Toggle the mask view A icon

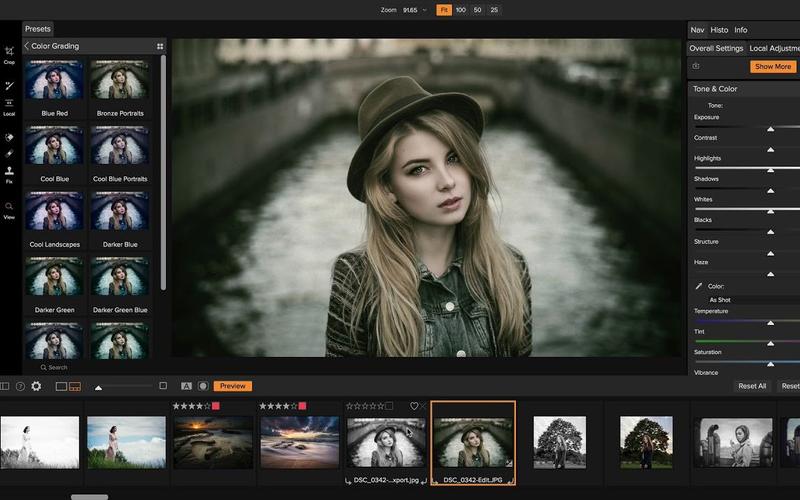(x=186, y=386)
